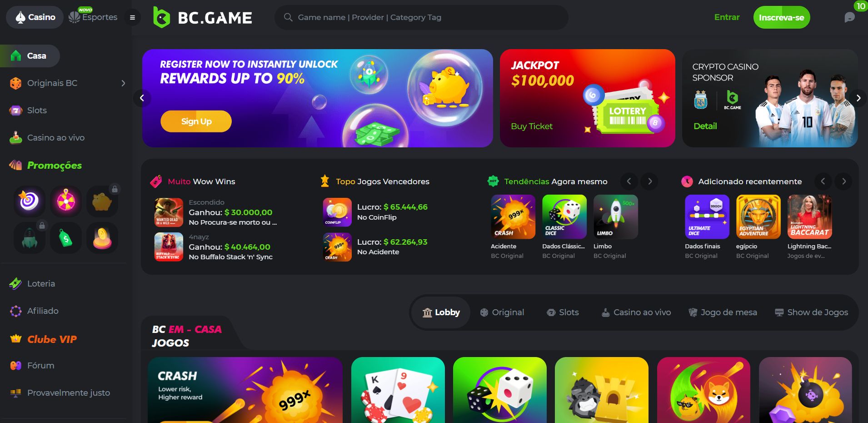This screenshot has height=423, width=868.
Task: Click the green Inscreva-se button
Action: point(782,17)
